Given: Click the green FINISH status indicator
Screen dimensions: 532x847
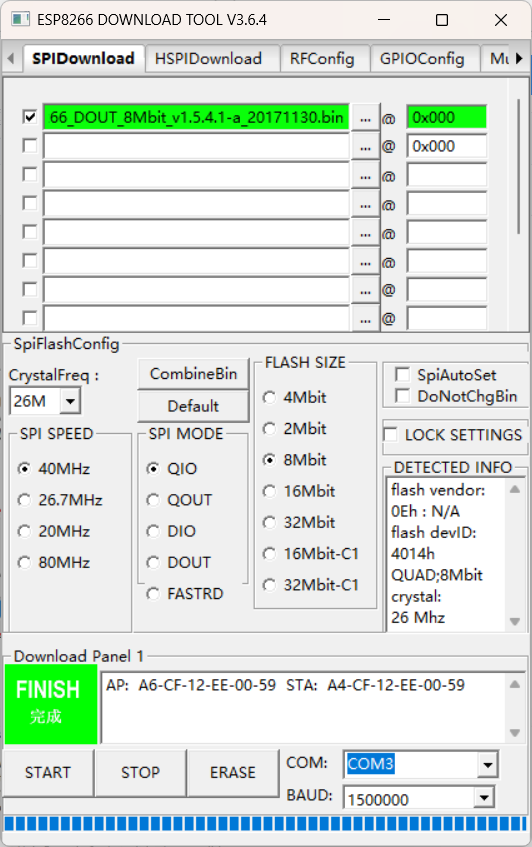Looking at the screenshot, I should (51, 704).
